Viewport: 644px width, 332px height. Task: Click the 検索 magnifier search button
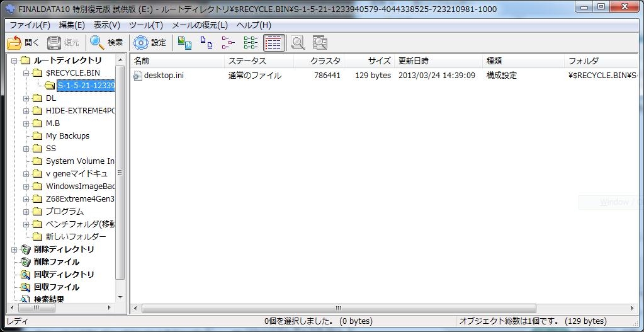[x=107, y=42]
